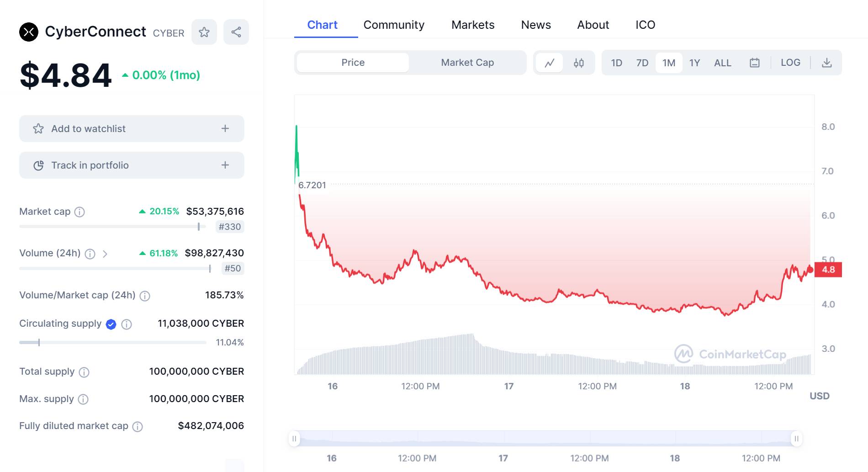
Task: Switch the chart to Market Cap view
Action: click(467, 63)
